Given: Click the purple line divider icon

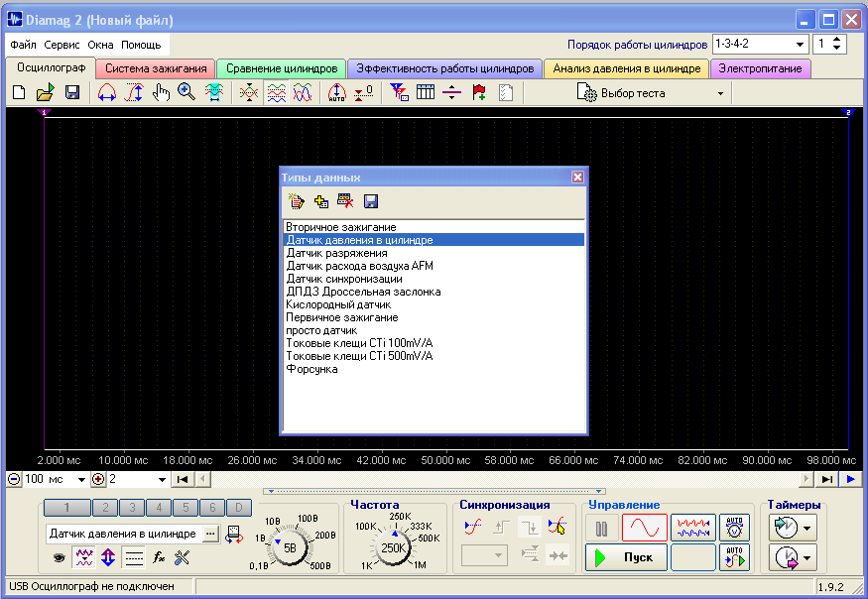Looking at the screenshot, I should click(x=451, y=92).
